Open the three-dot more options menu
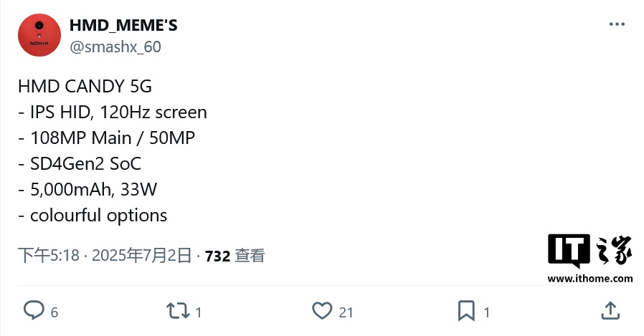 [x=617, y=24]
